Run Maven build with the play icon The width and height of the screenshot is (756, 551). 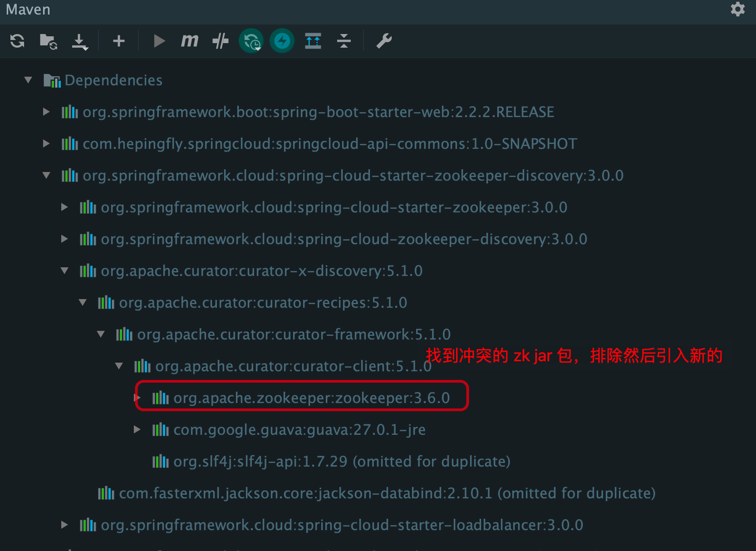pyautogui.click(x=159, y=41)
